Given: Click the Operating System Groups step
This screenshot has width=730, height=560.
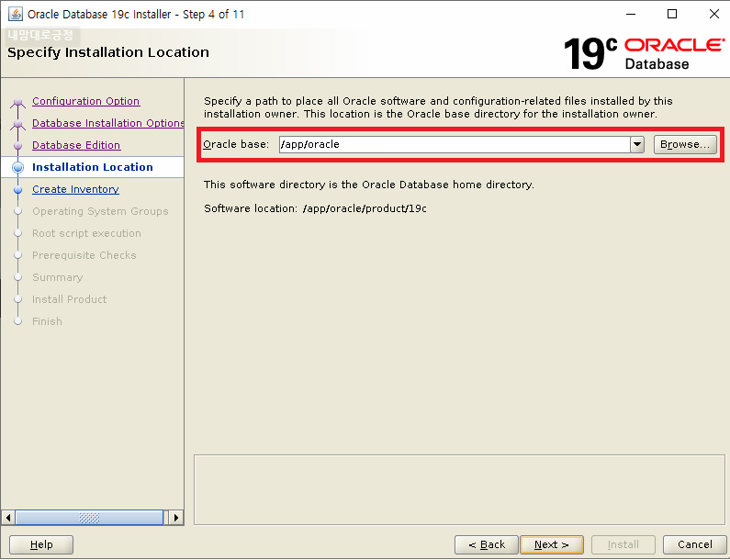Looking at the screenshot, I should (x=100, y=211).
